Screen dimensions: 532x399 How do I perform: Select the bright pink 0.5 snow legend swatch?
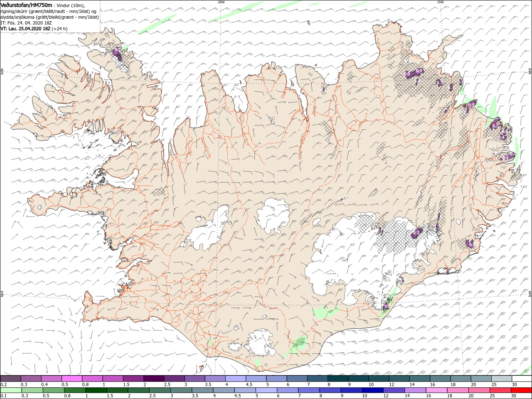pyautogui.click(x=72, y=379)
